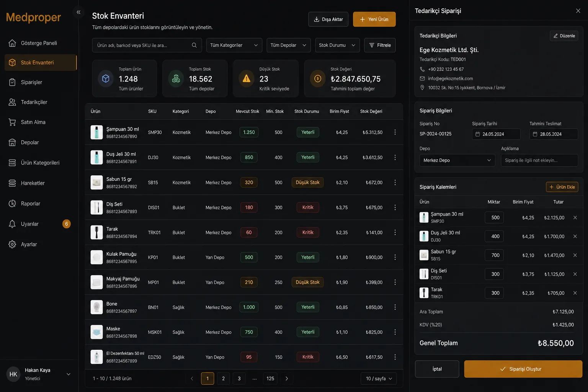The height and width of the screenshot is (392, 588).
Task: Open the Uyarılar bell icon
Action: 12,224
